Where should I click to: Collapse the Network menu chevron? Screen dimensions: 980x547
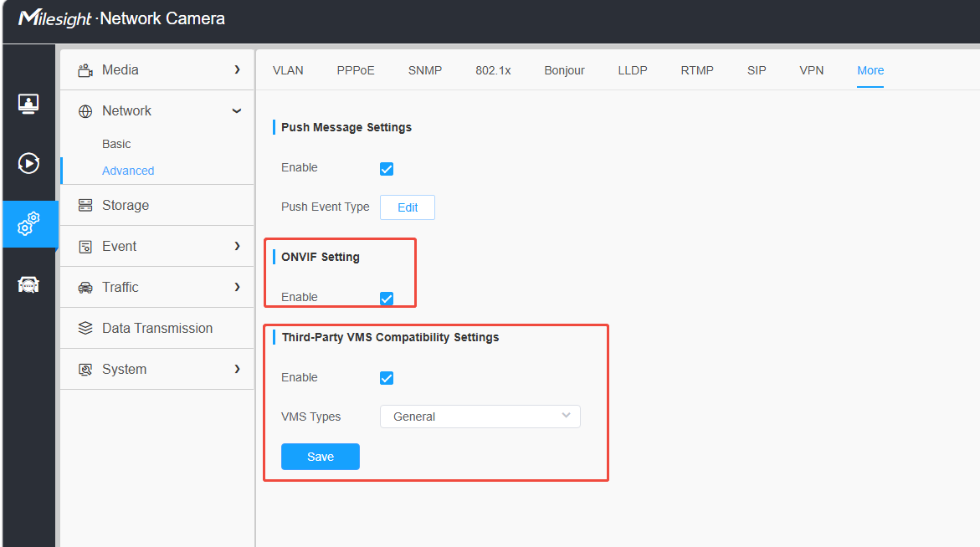237,111
